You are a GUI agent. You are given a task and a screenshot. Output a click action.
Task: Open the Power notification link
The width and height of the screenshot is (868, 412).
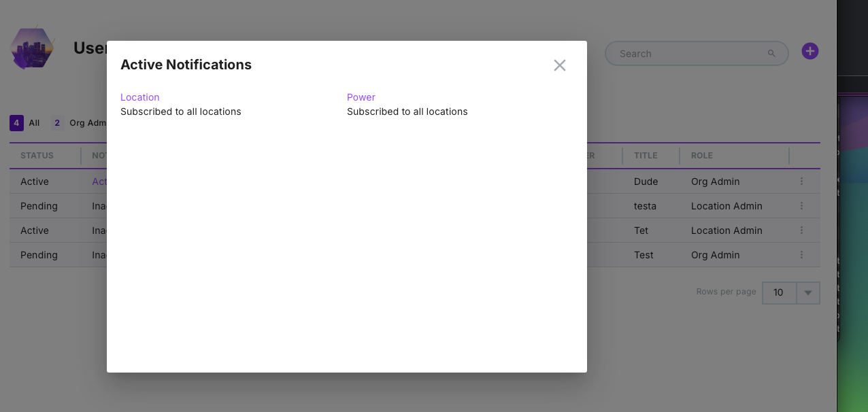pyautogui.click(x=361, y=97)
